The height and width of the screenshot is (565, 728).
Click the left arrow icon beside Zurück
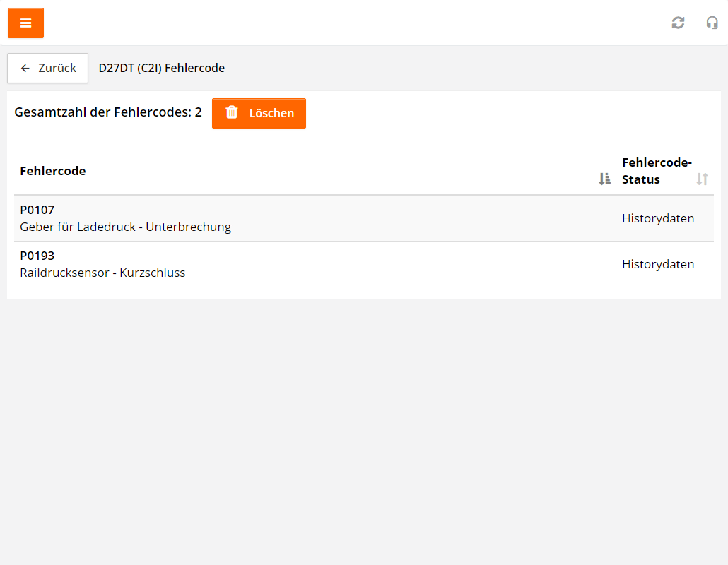(25, 69)
